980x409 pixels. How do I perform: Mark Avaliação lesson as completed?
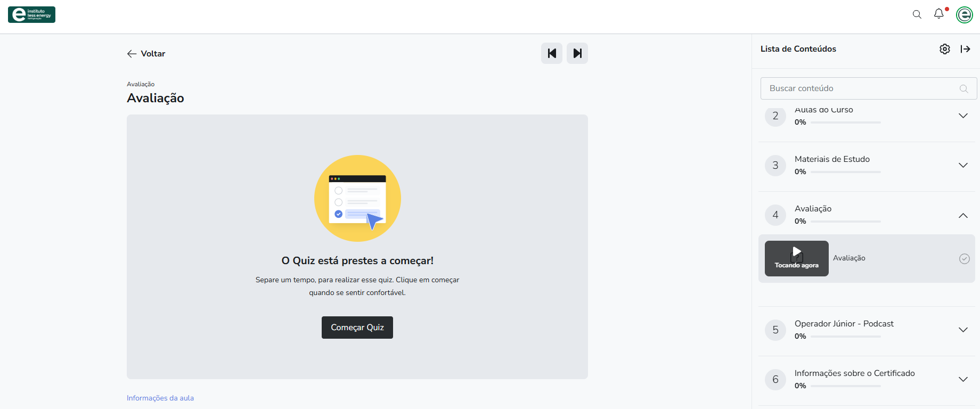964,259
